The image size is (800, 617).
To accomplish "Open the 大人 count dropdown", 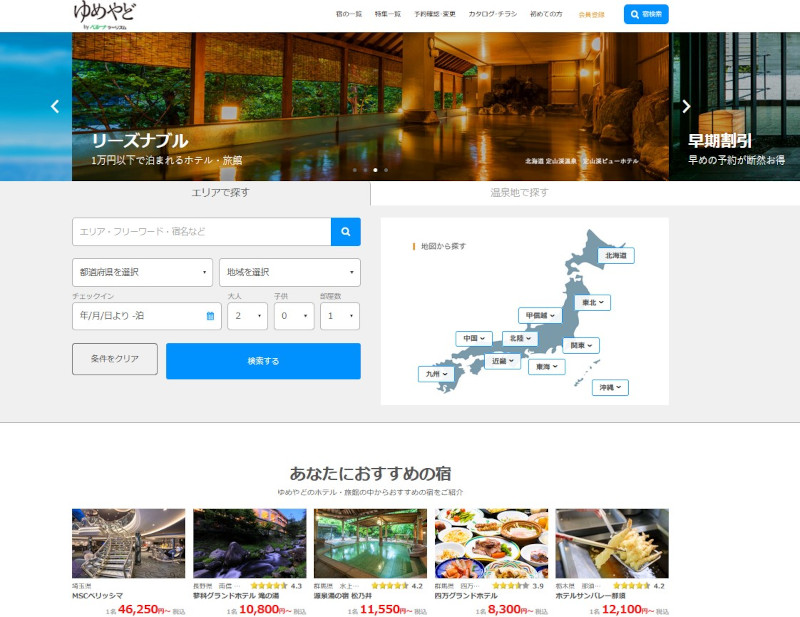I will coord(247,316).
